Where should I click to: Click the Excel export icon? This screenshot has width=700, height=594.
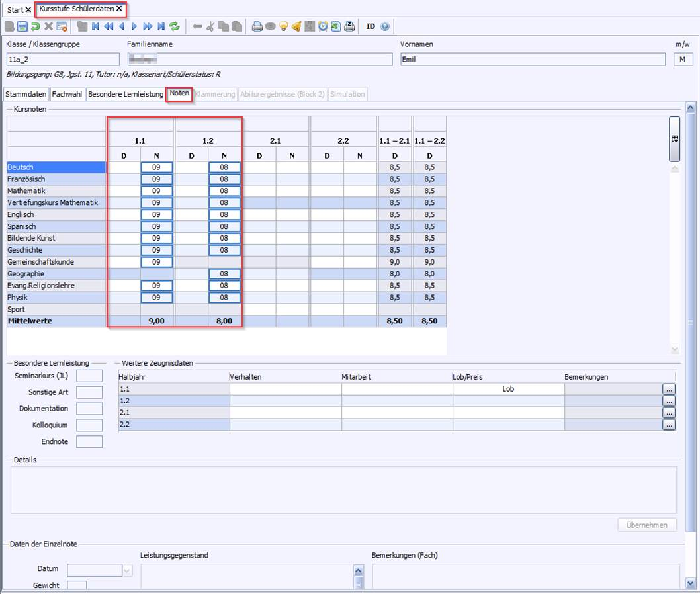click(x=335, y=26)
